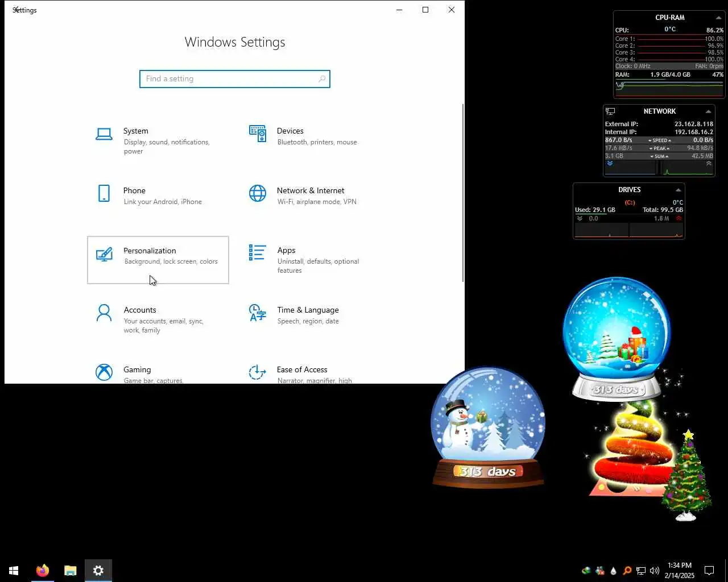Click the Settings window vertical scrollbar
The width and height of the screenshot is (728, 582).
(x=463, y=193)
